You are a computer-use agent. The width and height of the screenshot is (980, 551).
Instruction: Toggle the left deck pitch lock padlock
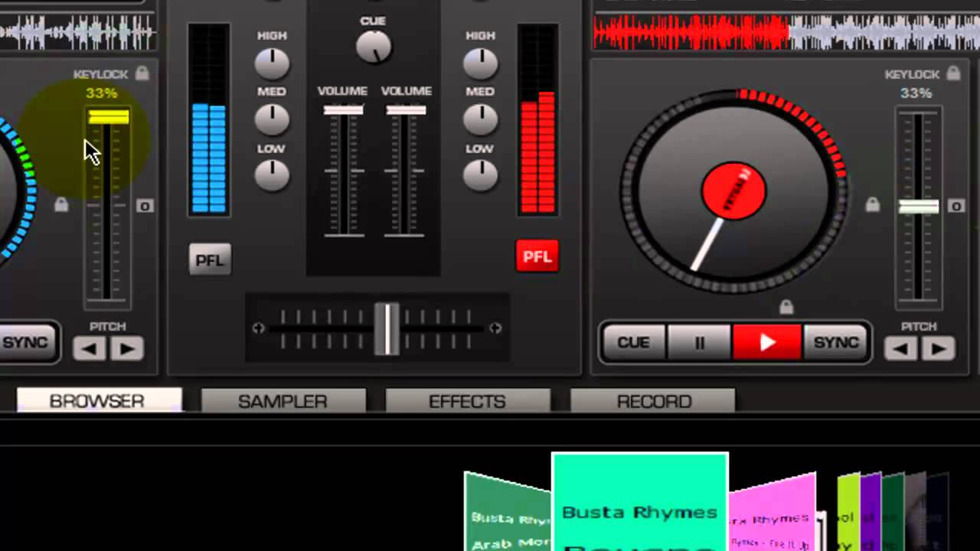coord(61,204)
